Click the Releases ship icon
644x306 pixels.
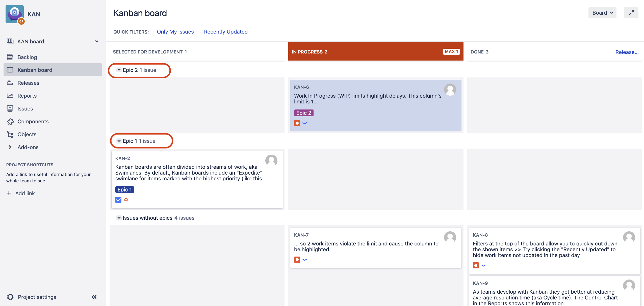click(10, 83)
